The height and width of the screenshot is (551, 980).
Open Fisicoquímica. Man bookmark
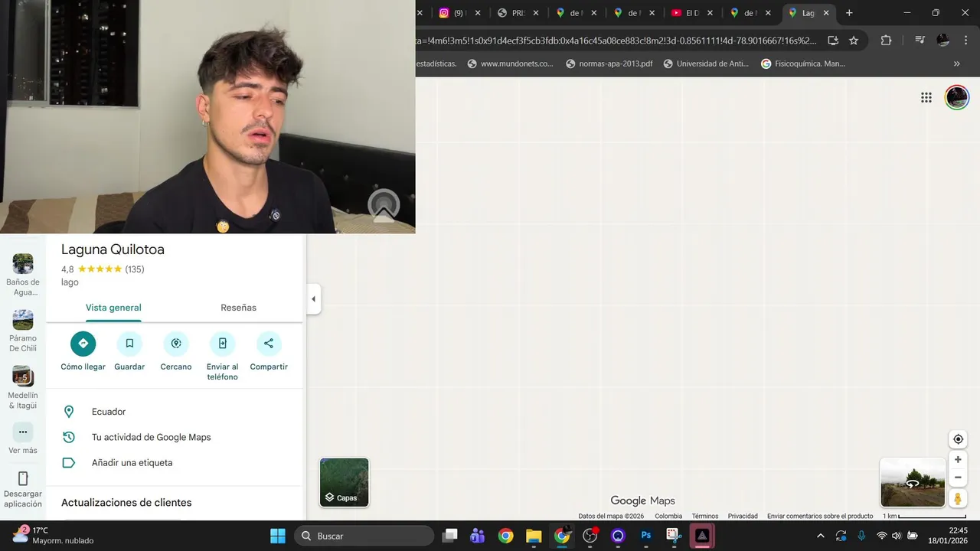click(803, 64)
